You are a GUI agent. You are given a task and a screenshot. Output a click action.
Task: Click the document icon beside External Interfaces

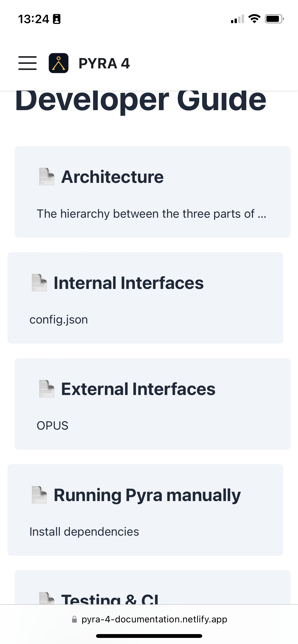click(x=46, y=388)
